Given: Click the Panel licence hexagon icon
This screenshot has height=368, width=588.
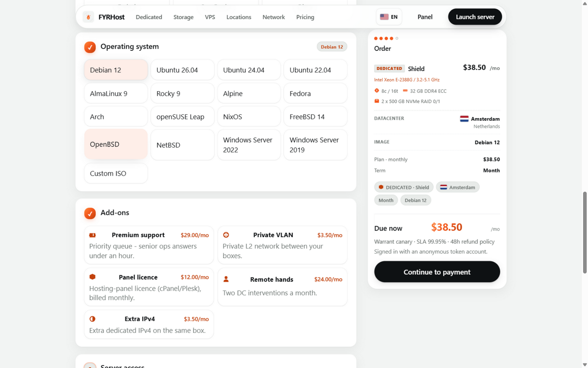Looking at the screenshot, I should 93,277.
